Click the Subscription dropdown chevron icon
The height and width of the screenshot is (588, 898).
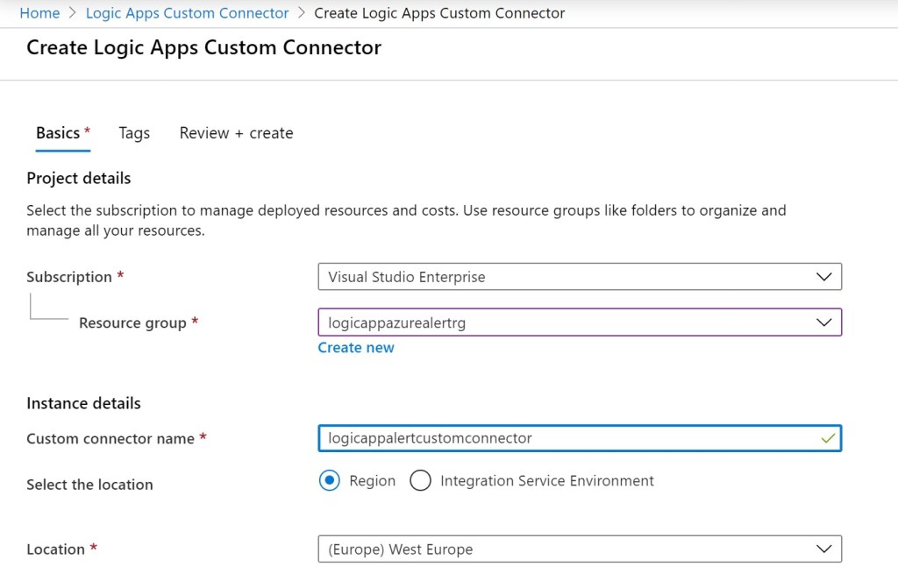pyautogui.click(x=823, y=276)
